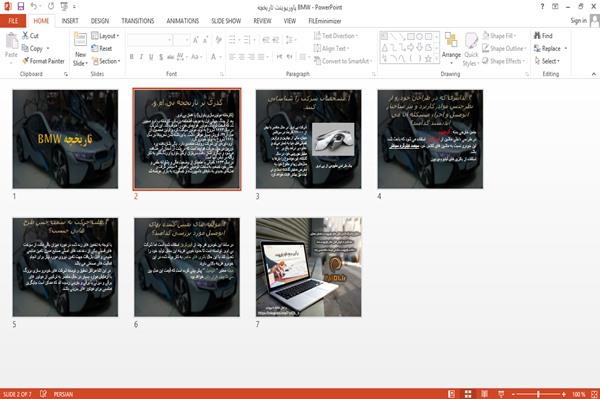Switch to Slide Sorter view in status bar
Viewport: 600px width, 399px height.
(468, 394)
